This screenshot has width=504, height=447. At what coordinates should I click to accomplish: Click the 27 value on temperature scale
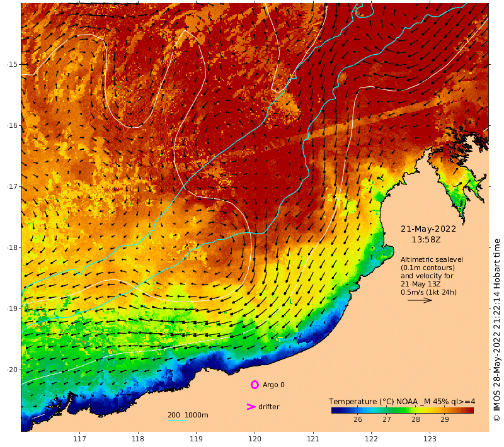pos(387,419)
